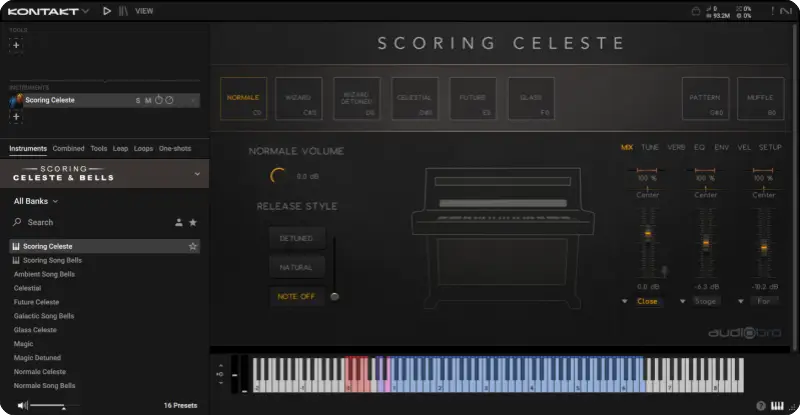This screenshot has height=415, width=800.
Task: Toggle the on-screen keyboard icon bottom right
Action: (x=777, y=406)
